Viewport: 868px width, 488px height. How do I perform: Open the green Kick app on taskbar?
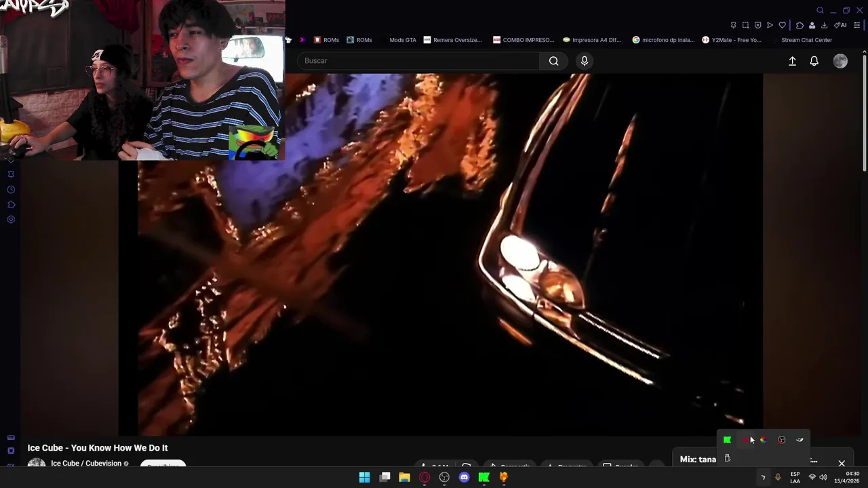[x=484, y=477]
